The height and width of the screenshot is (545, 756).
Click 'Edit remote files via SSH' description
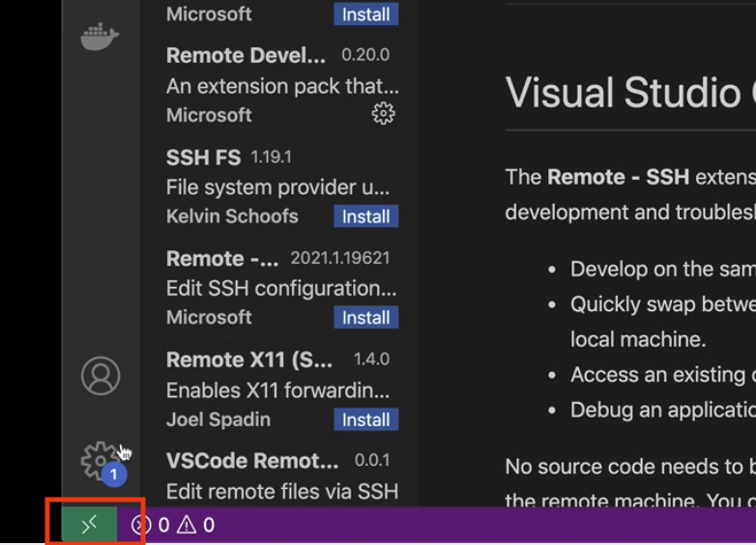pyautogui.click(x=282, y=492)
